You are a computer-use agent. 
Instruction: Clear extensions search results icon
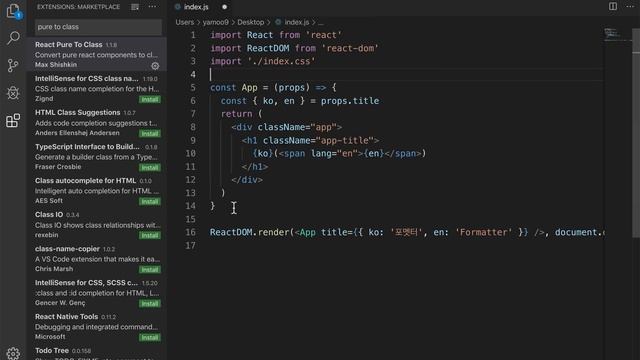(135, 7)
